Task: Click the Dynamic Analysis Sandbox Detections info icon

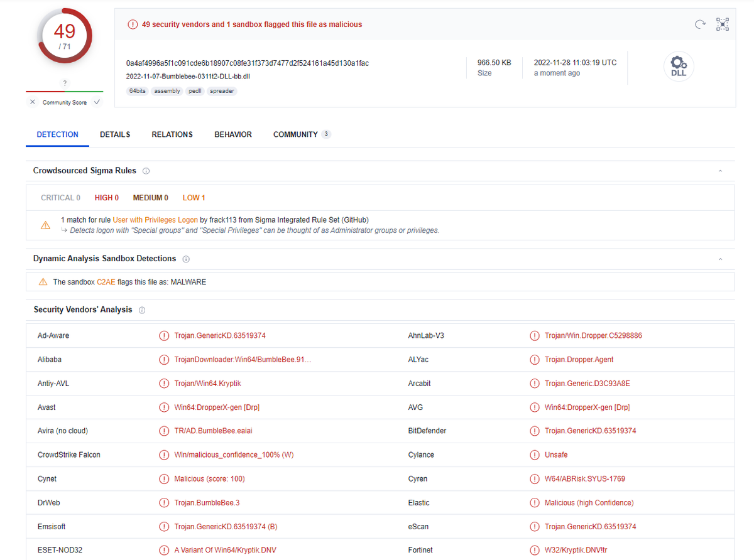Action: click(186, 259)
